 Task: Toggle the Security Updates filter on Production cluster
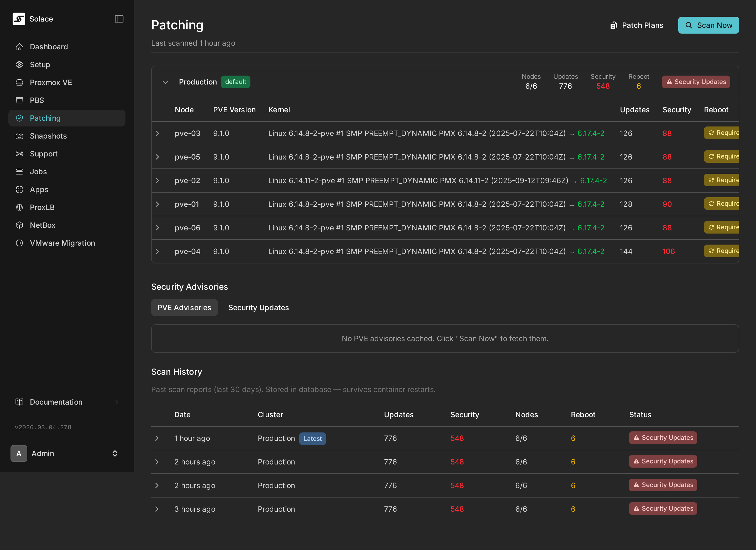(x=696, y=82)
